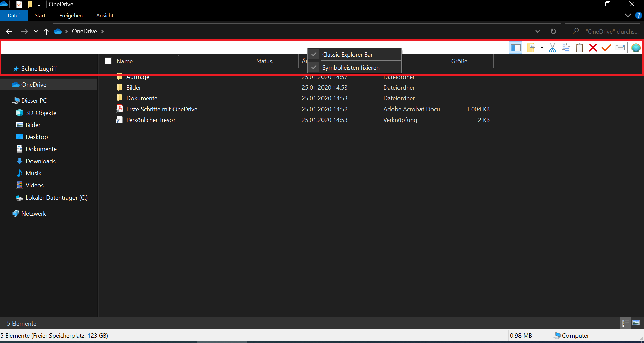Click New folder icon in quick access toolbar
This screenshot has height=343, width=644.
[x=30, y=4]
